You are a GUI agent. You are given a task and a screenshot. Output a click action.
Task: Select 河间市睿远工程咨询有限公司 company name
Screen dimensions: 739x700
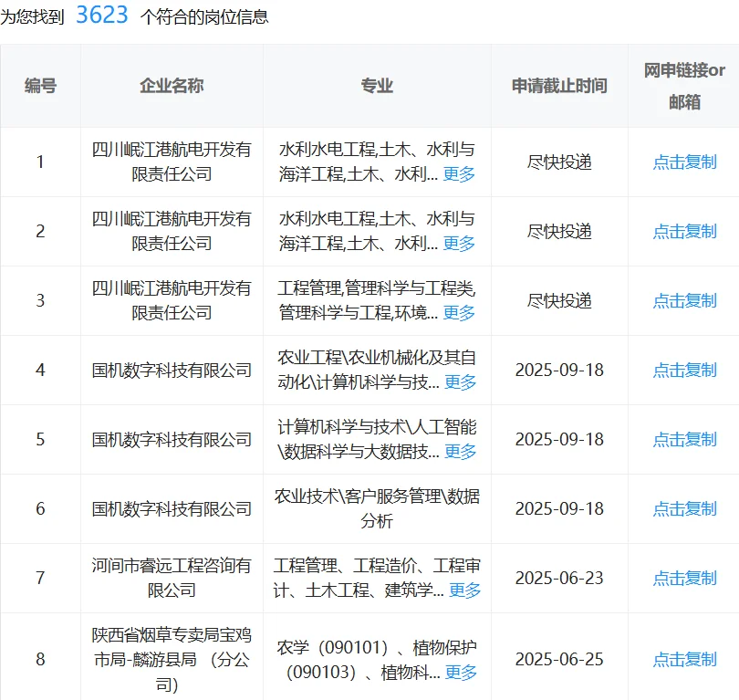(172, 578)
